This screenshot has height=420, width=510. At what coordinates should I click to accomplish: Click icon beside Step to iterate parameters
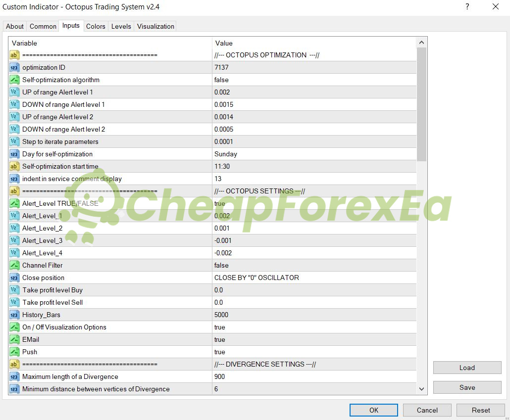(14, 142)
